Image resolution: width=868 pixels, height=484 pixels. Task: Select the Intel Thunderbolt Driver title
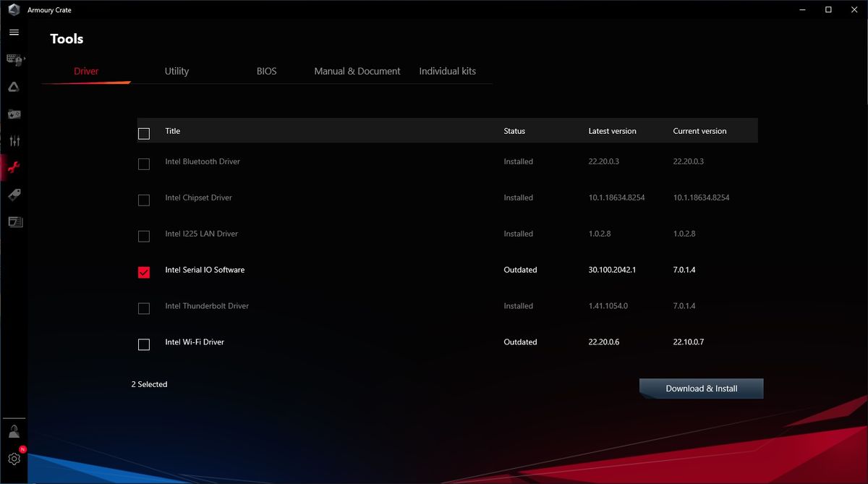(x=207, y=306)
